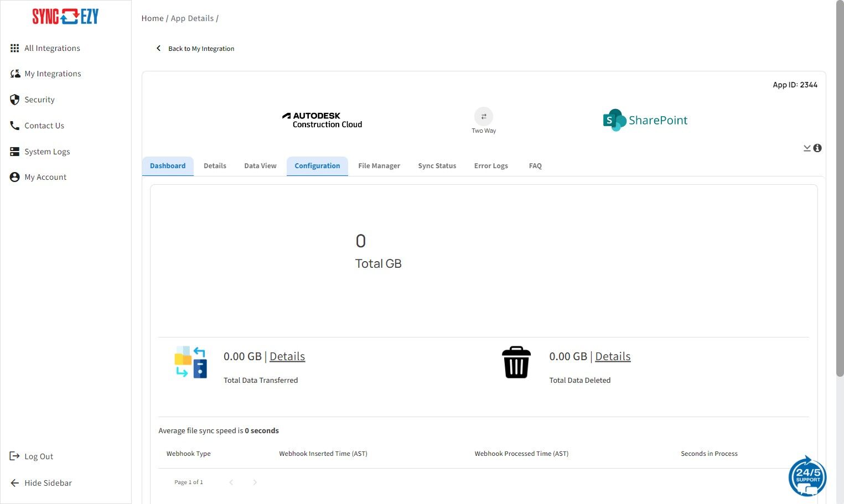Click the info circle icon
Screen dimensions: 844x504
[817, 148]
